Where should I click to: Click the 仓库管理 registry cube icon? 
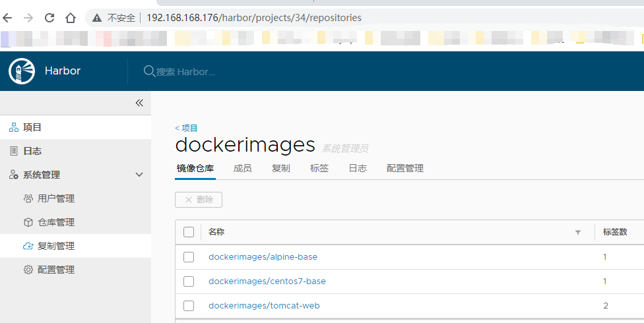pyautogui.click(x=28, y=222)
